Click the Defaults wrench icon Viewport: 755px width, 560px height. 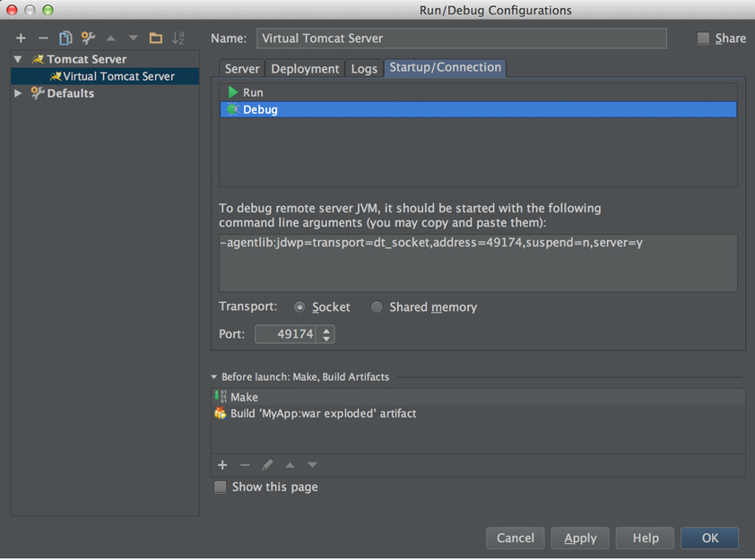38,93
